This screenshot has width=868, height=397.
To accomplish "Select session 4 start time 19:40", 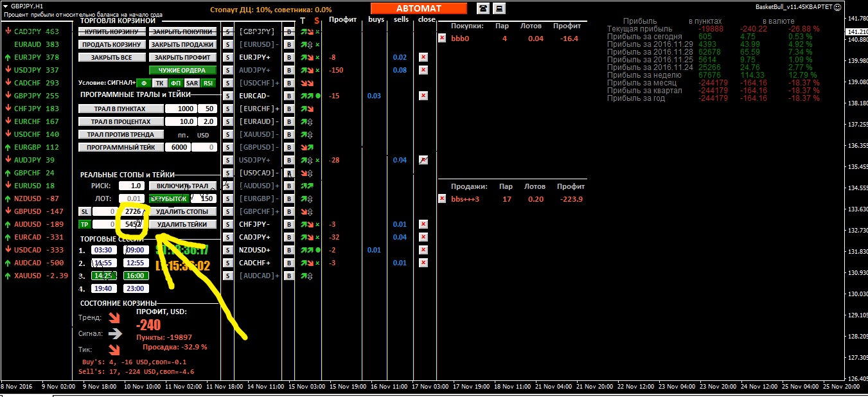I will tap(104, 288).
